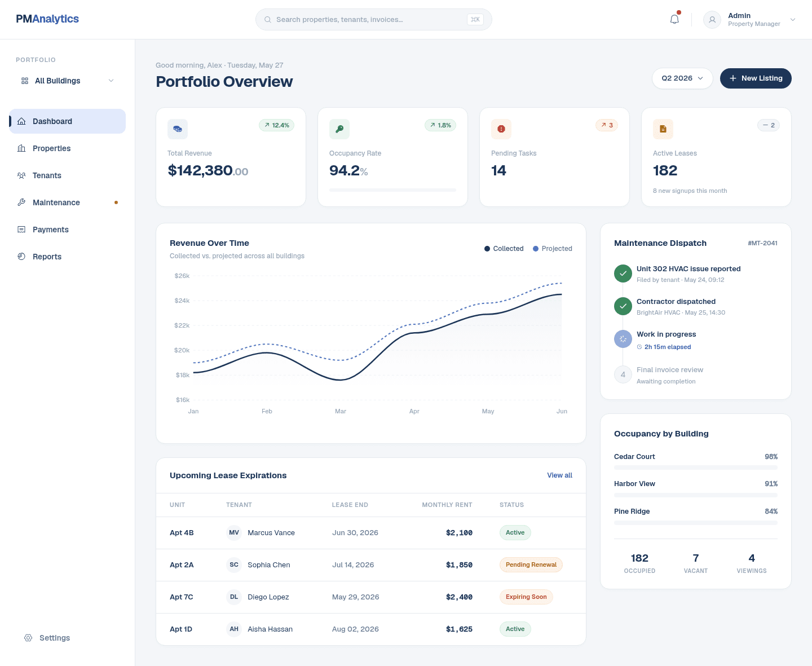Image resolution: width=812 pixels, height=666 pixels.
Task: Open Payments in sidebar
Action: click(68, 230)
